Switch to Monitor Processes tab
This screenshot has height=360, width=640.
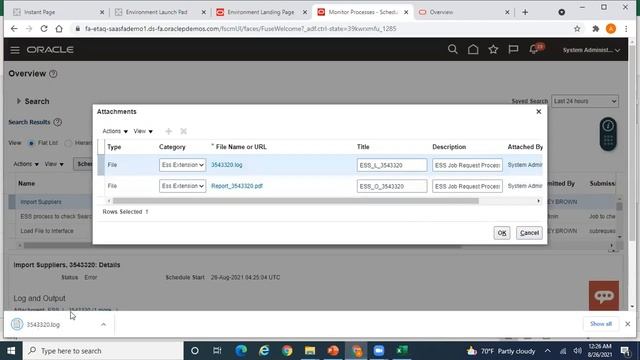pos(363,12)
